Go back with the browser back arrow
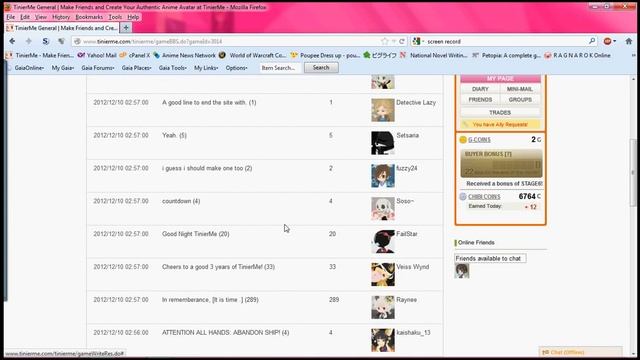Screen dimensions: 640x360 pyautogui.click(x=12, y=41)
